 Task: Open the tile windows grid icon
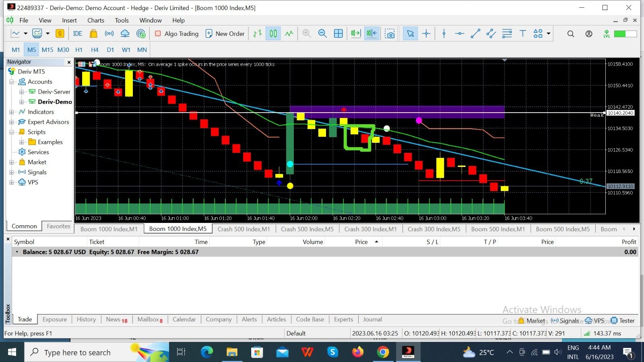coord(339,34)
